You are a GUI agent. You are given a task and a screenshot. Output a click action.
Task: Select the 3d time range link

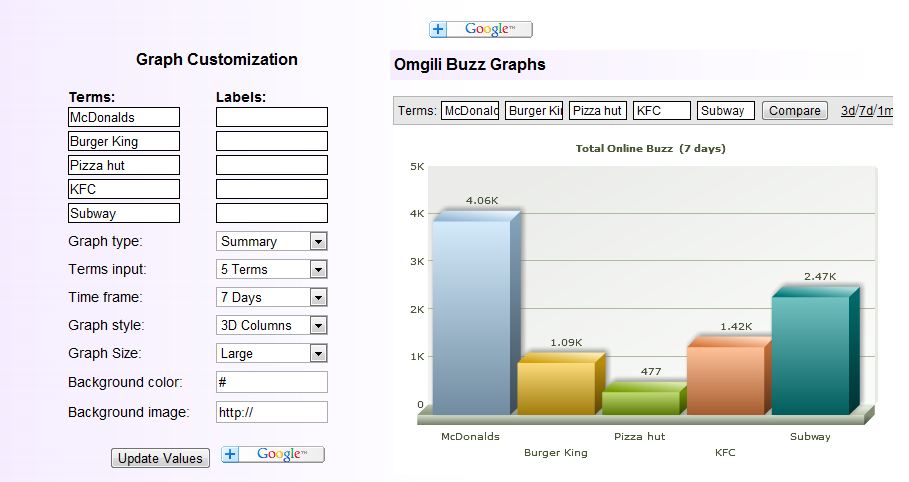point(847,111)
